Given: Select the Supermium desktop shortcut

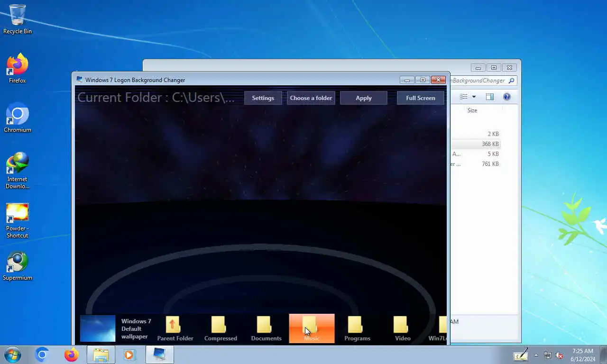Looking at the screenshot, I should (x=18, y=265).
